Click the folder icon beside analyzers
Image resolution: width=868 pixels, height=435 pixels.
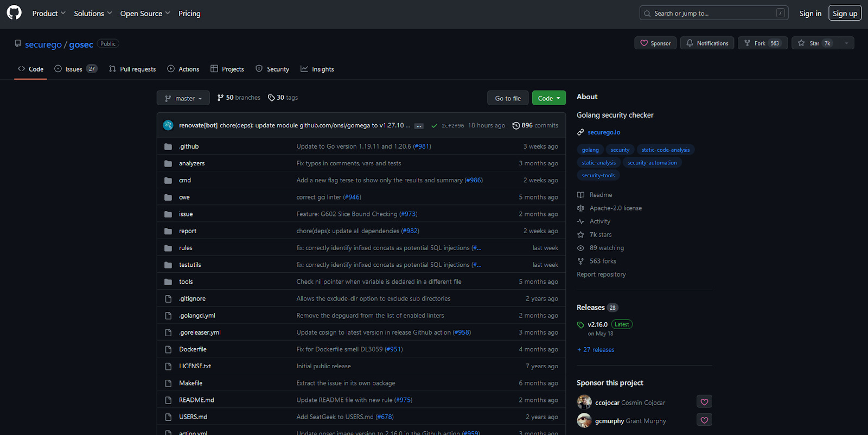[x=168, y=163]
